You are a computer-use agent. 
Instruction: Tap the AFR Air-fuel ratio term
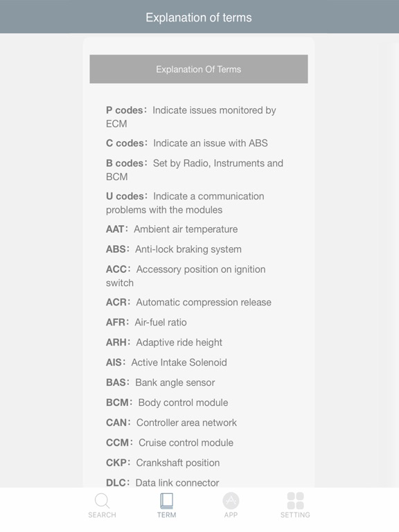point(146,322)
